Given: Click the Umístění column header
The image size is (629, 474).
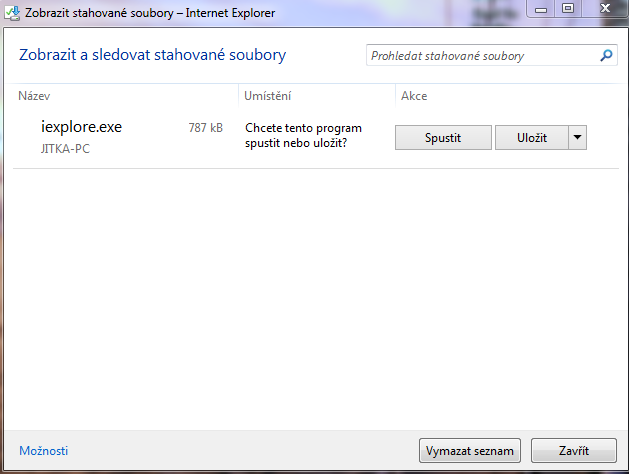Looking at the screenshot, I should pyautogui.click(x=268, y=96).
